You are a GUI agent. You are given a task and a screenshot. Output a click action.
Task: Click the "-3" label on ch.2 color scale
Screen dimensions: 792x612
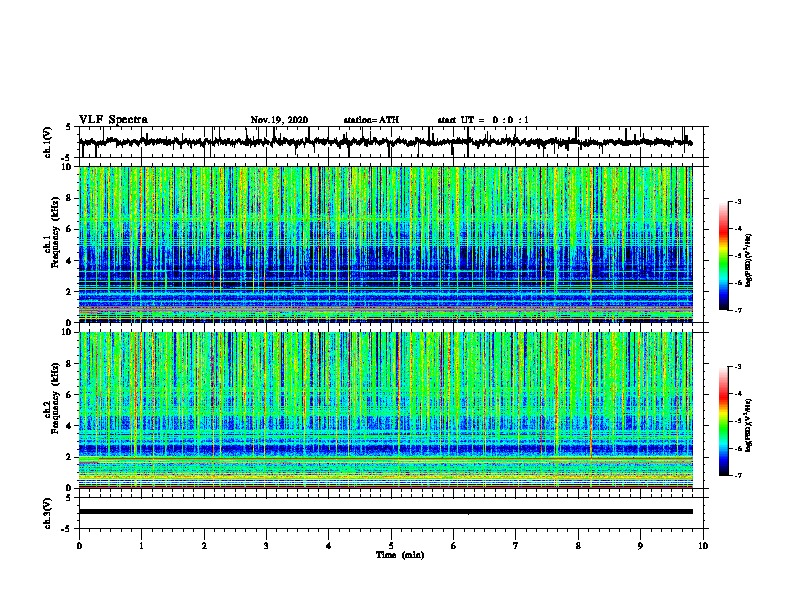point(738,367)
